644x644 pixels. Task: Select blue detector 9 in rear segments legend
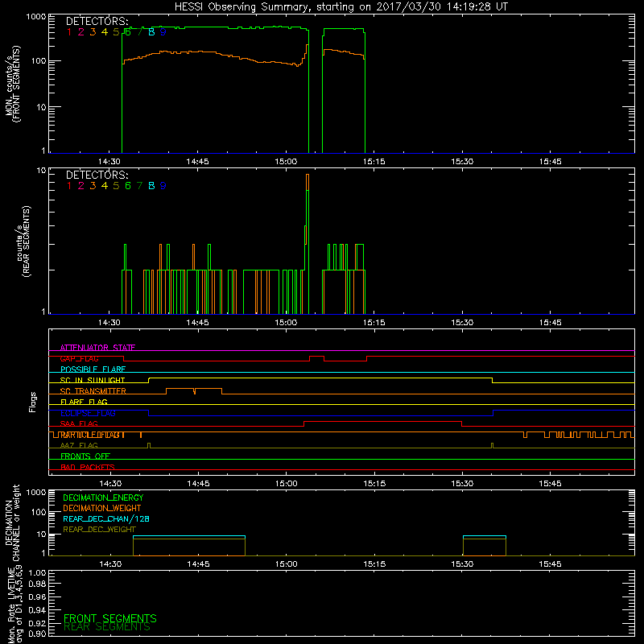tap(163, 186)
